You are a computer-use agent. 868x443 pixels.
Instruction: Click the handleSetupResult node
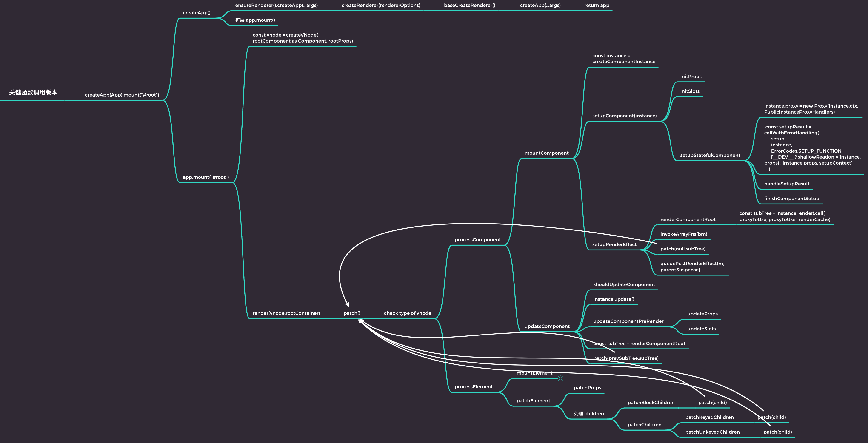(x=786, y=184)
